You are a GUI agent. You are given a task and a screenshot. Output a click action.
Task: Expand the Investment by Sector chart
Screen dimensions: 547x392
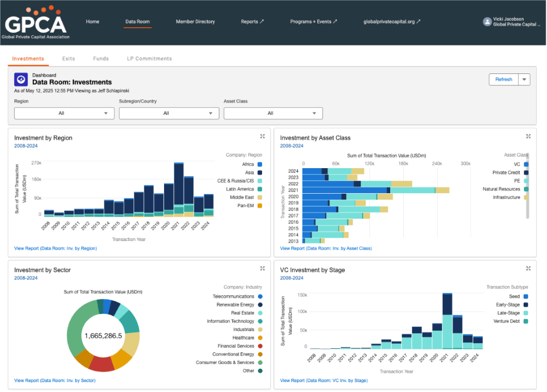263,268
